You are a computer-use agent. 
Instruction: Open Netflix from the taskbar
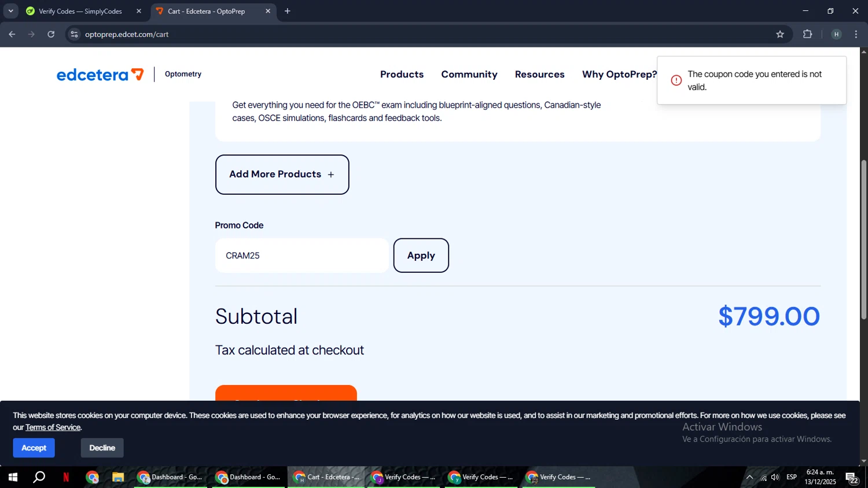(x=66, y=477)
